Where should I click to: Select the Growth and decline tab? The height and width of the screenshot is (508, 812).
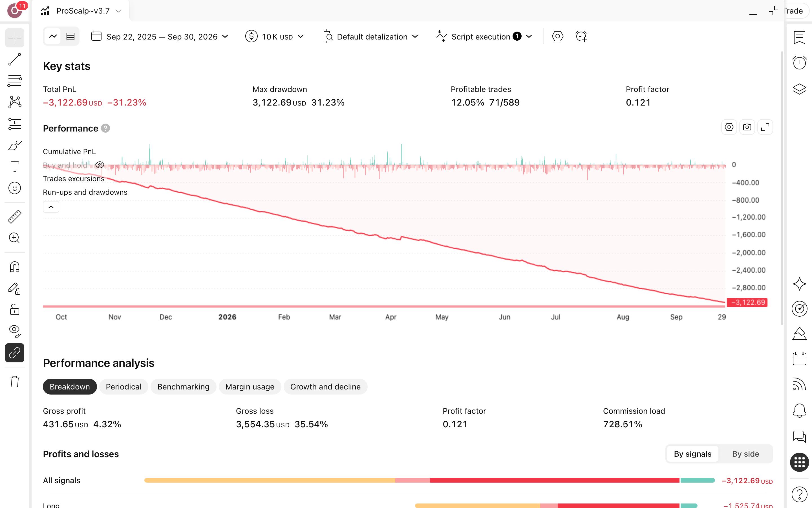(x=325, y=387)
